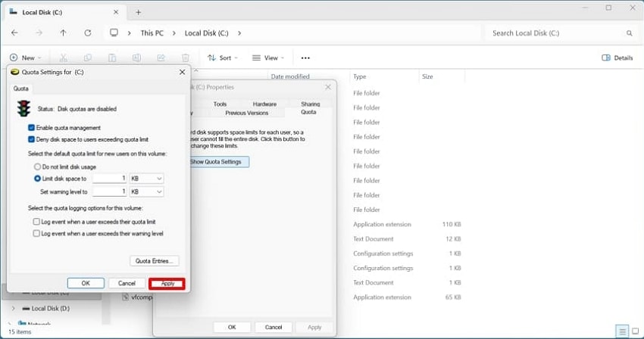Open the View dropdown menu

coord(268,58)
